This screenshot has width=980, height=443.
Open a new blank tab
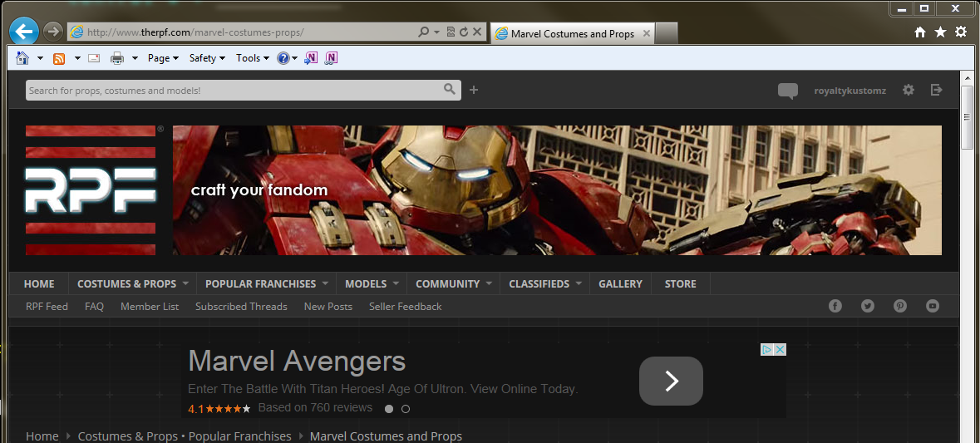[x=667, y=34]
